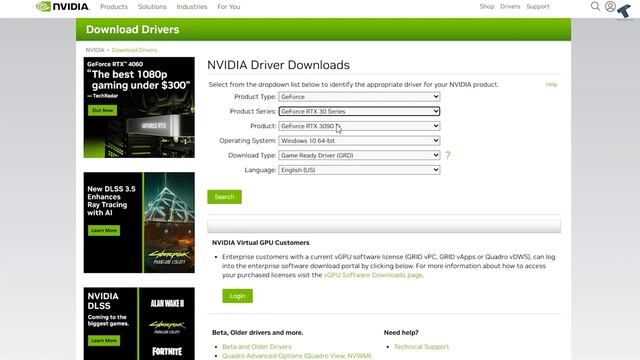This screenshot has width=640, height=360.
Task: Open the Products menu
Action: [114, 7]
